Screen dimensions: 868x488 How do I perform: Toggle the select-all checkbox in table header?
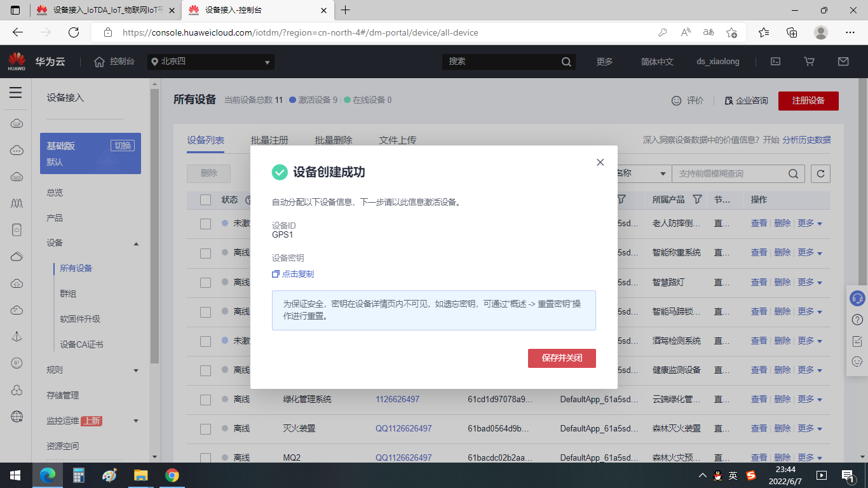pyautogui.click(x=205, y=200)
